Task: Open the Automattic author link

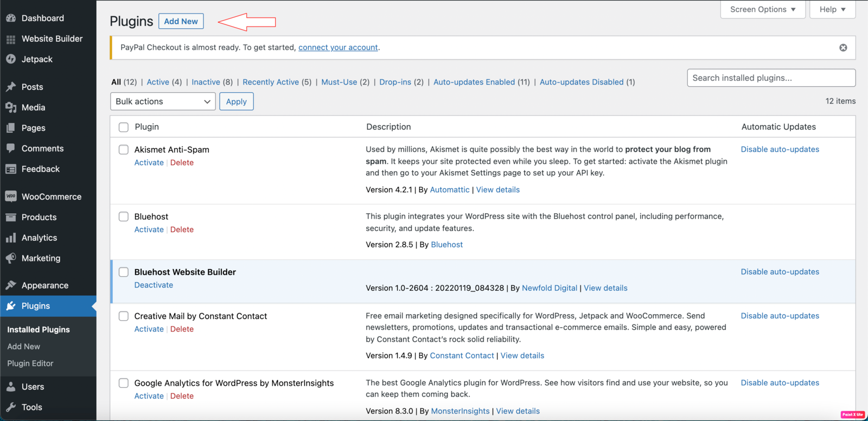Action: (x=450, y=190)
